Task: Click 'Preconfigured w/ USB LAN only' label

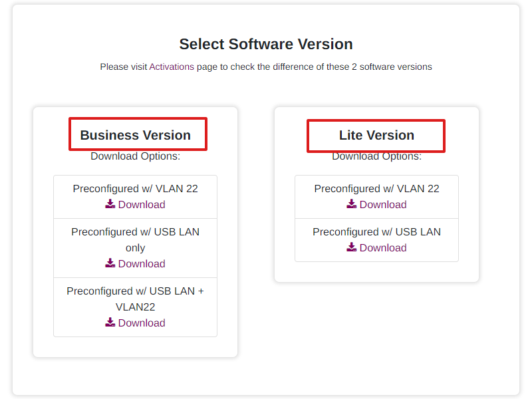Action: (x=136, y=240)
